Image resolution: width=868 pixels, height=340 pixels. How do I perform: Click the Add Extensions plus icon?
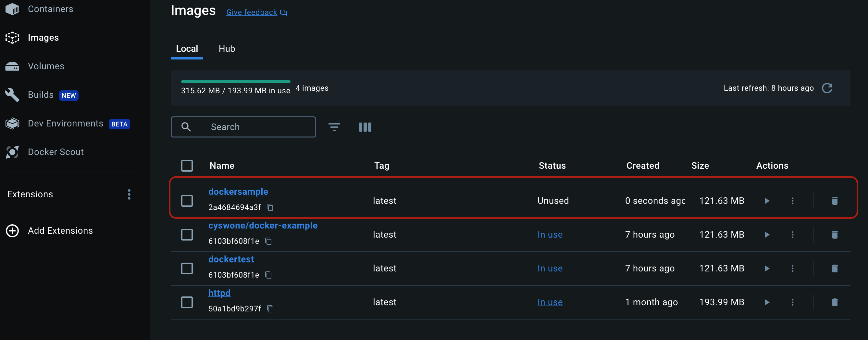click(x=12, y=231)
